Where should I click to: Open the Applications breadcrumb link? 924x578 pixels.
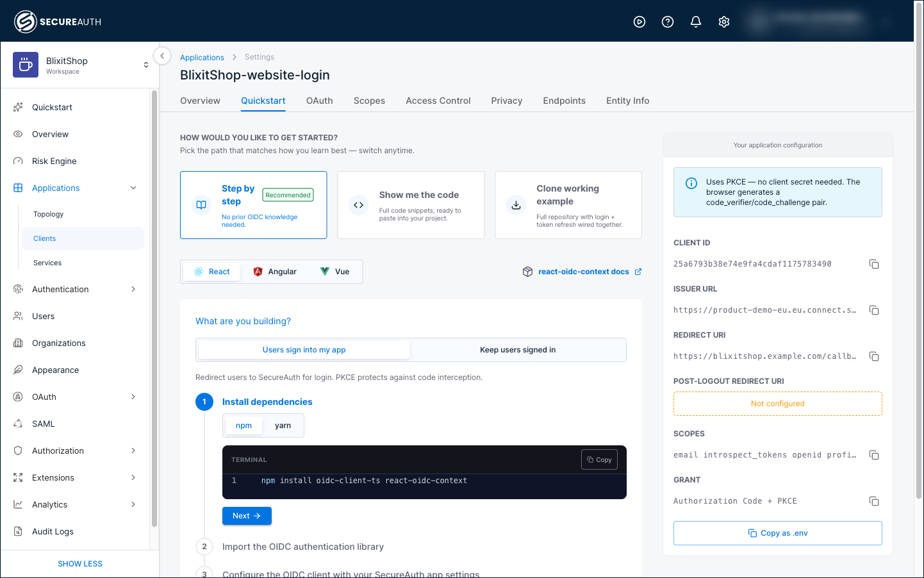tap(202, 57)
